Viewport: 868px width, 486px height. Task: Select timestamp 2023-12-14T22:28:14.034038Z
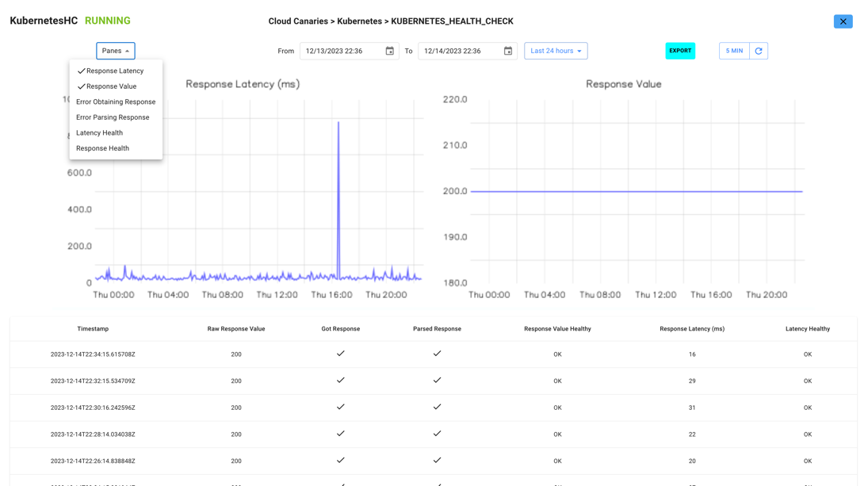(x=93, y=434)
